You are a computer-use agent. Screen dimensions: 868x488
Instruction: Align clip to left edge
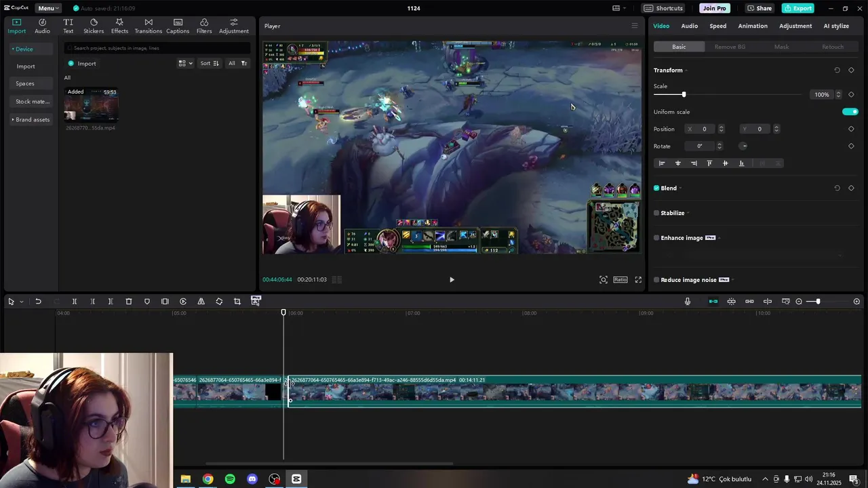click(x=662, y=163)
